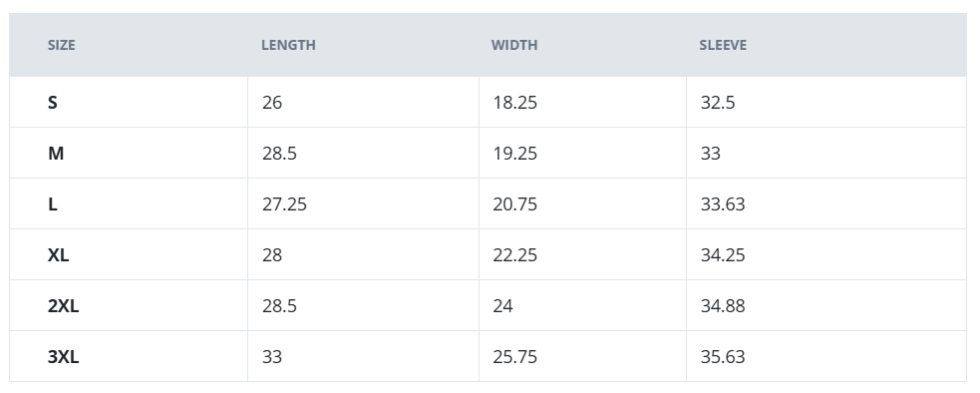Click the SLEEVE column header
Image resolution: width=980 pixels, height=393 pixels.
coord(723,45)
